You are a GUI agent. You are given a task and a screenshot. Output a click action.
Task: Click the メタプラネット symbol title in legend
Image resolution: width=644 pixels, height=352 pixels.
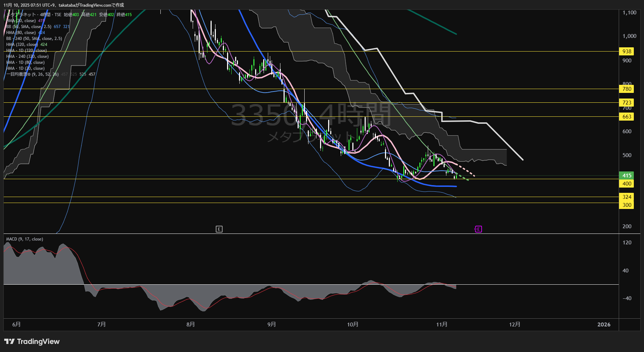22,15
